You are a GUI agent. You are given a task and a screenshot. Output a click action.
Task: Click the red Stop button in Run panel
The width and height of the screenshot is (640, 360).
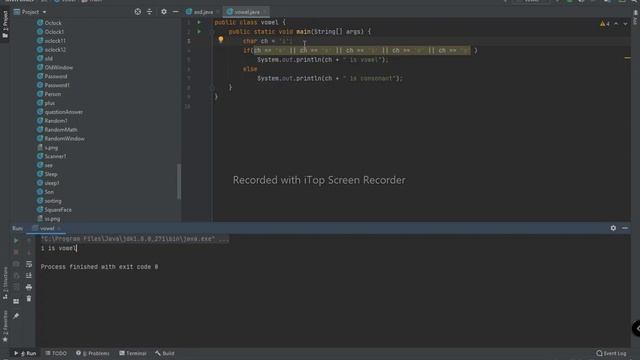16,252
